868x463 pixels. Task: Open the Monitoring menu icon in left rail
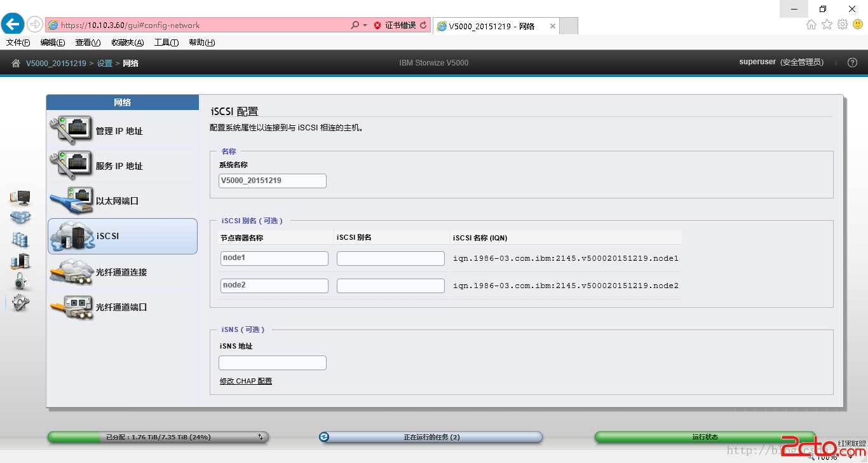[x=20, y=198]
